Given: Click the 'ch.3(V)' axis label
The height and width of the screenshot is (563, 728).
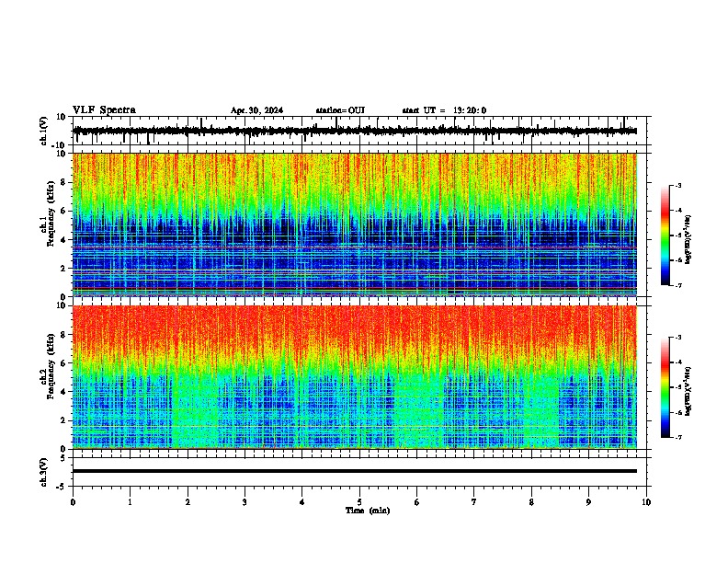Looking at the screenshot, I should [x=44, y=472].
